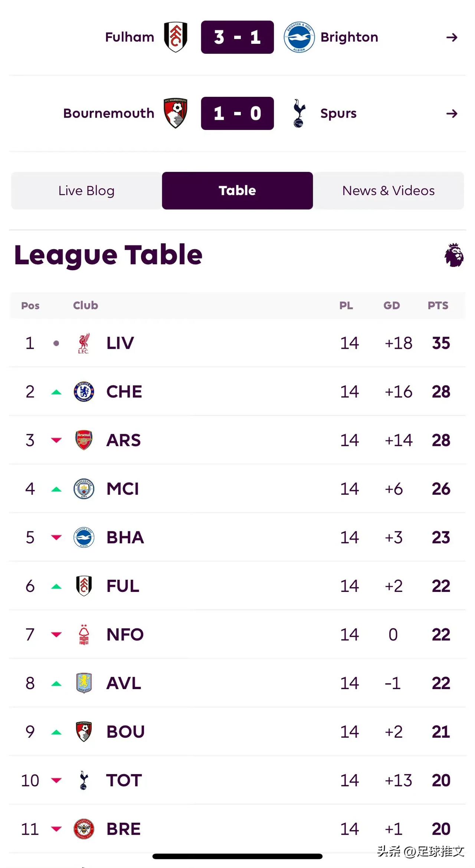Open the 1 - 0 score box

(x=237, y=113)
